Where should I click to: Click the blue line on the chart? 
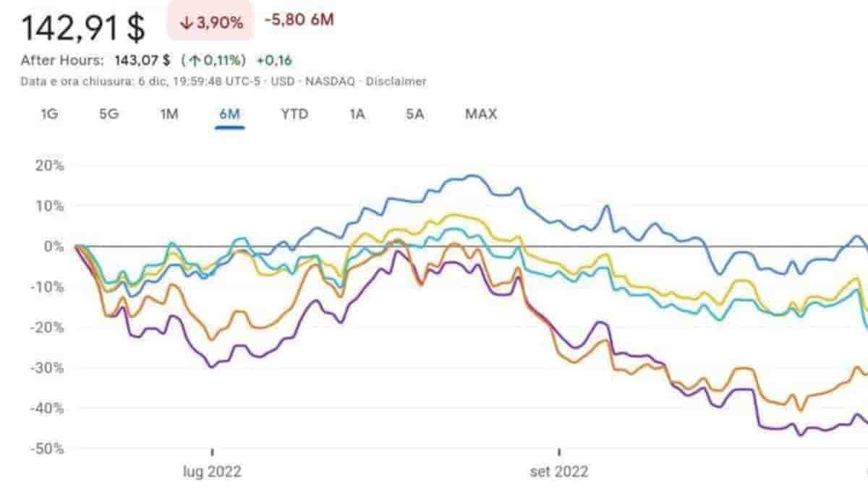coord(470,176)
